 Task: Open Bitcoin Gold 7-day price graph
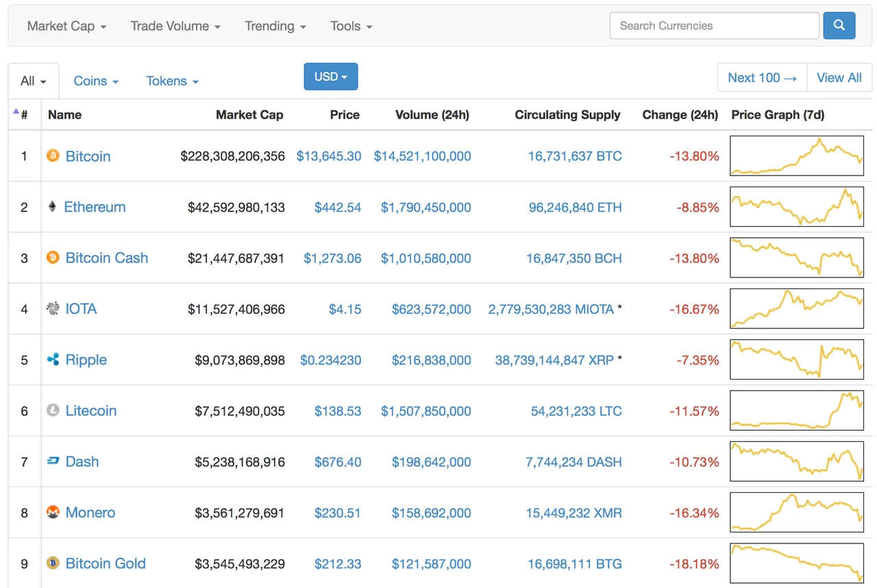797,563
